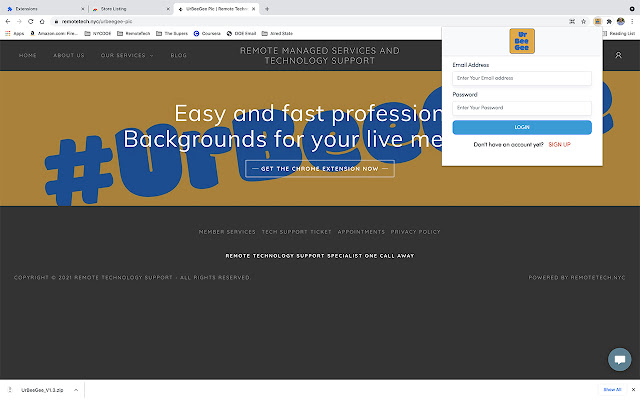640x400 pixels.
Task: Expand The Supers bookmark folder
Action: click(x=172, y=33)
